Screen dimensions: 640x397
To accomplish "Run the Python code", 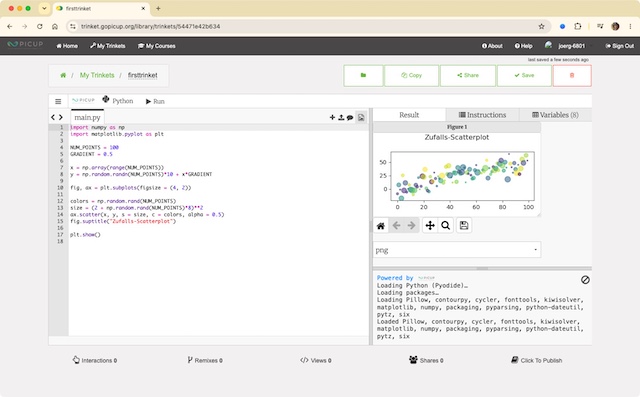I will point(155,101).
